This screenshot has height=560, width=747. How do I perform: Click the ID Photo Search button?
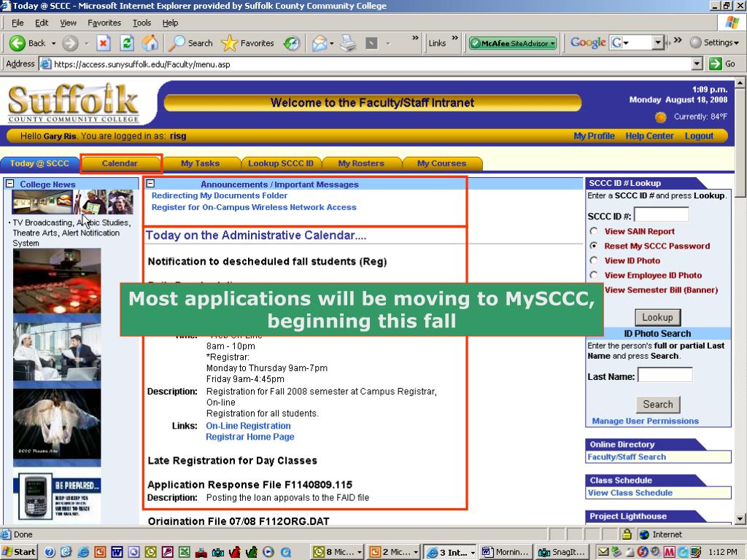(x=658, y=404)
